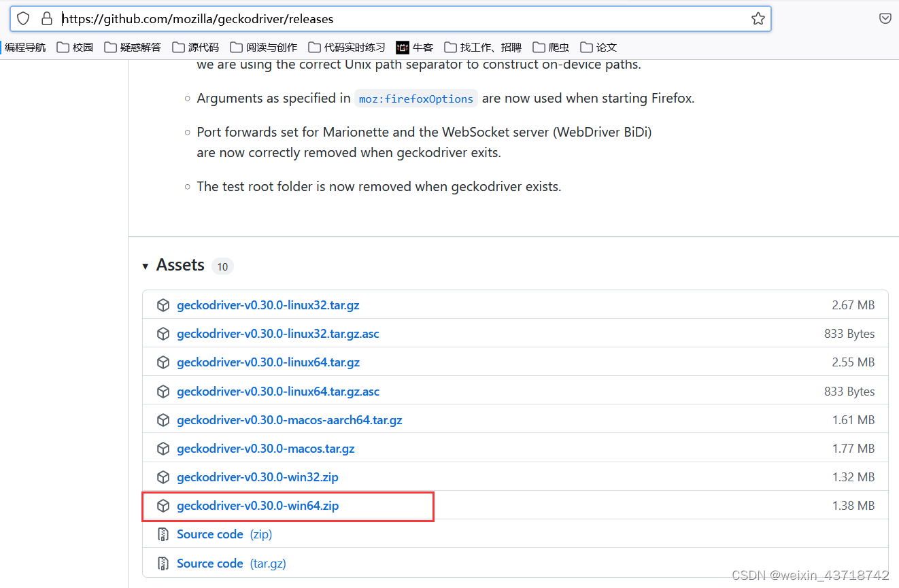Click the 2.67 MB size text
The image size is (899, 588).
(853, 305)
